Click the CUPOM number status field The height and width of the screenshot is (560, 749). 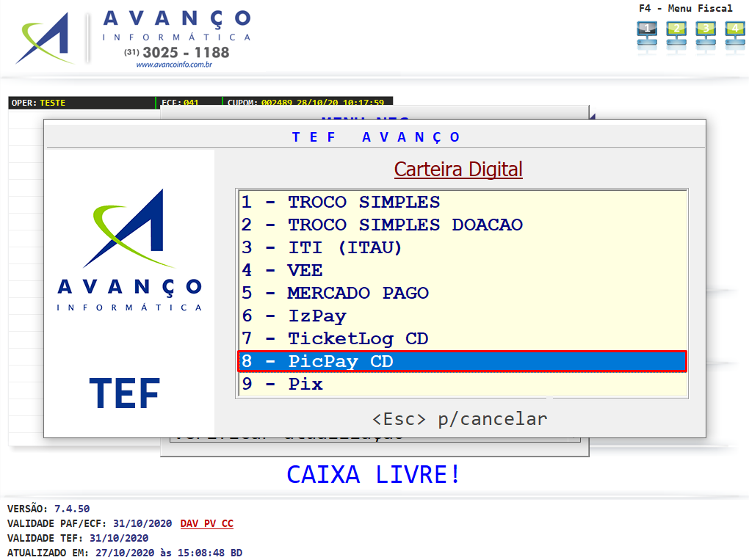click(x=308, y=103)
